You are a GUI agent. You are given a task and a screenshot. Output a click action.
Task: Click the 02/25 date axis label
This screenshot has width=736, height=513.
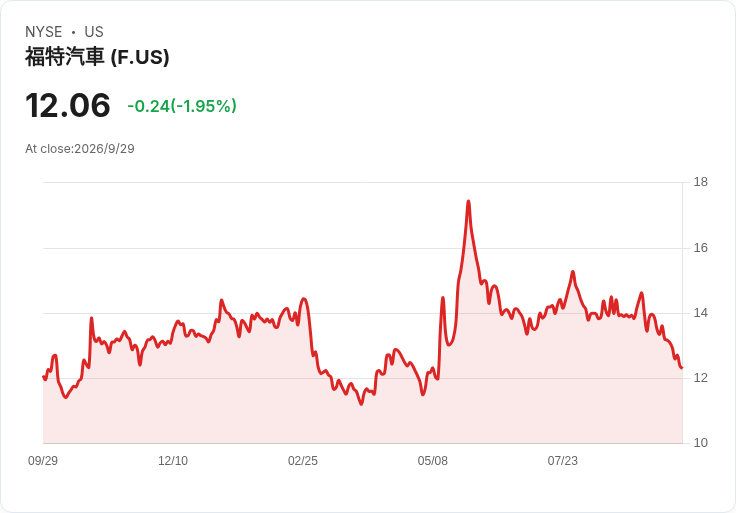click(x=303, y=461)
